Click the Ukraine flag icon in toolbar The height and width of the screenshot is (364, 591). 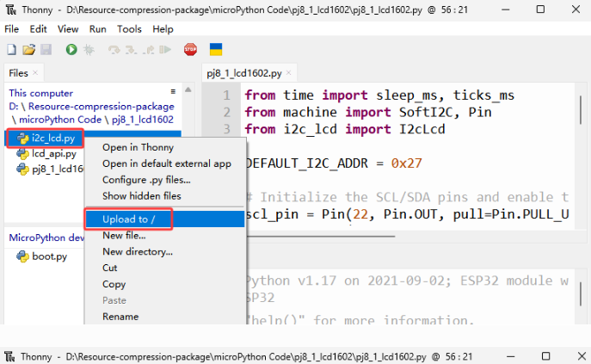pyautogui.click(x=216, y=50)
